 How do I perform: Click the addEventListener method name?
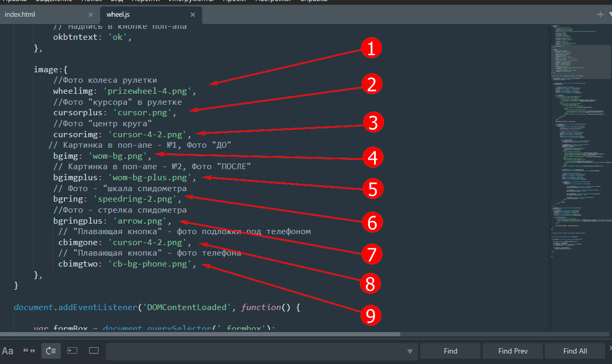[x=97, y=307]
